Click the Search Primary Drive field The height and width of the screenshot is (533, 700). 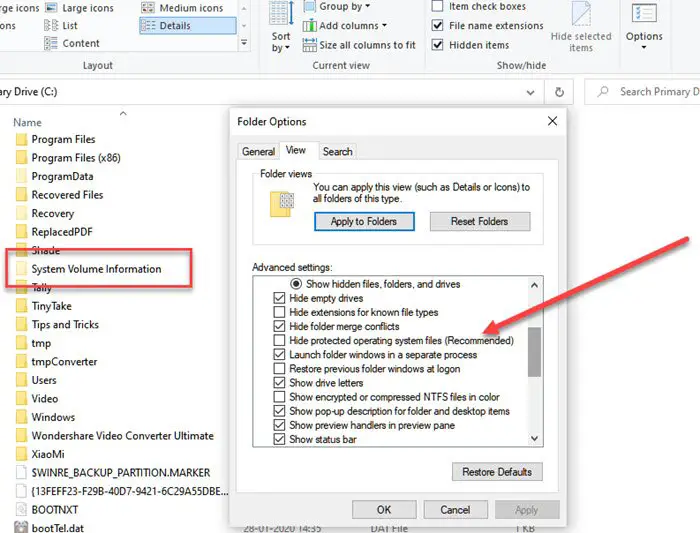(x=642, y=92)
